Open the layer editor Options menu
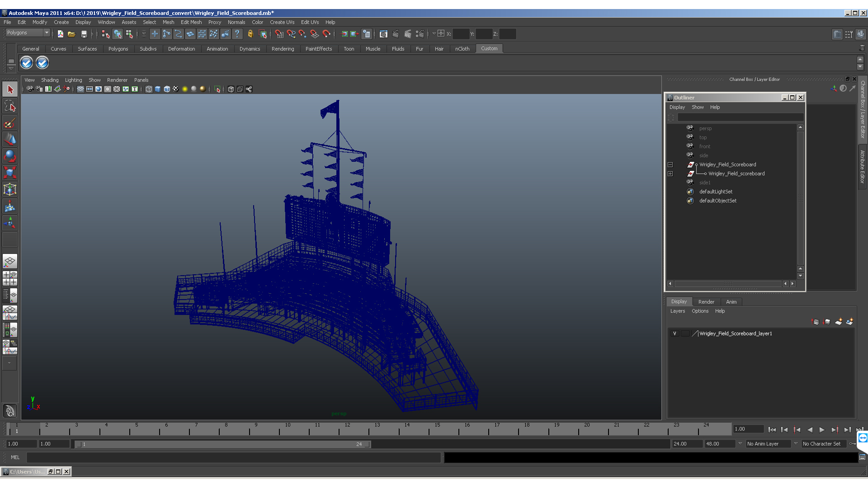Viewport: 868px width, 488px height. 700,311
